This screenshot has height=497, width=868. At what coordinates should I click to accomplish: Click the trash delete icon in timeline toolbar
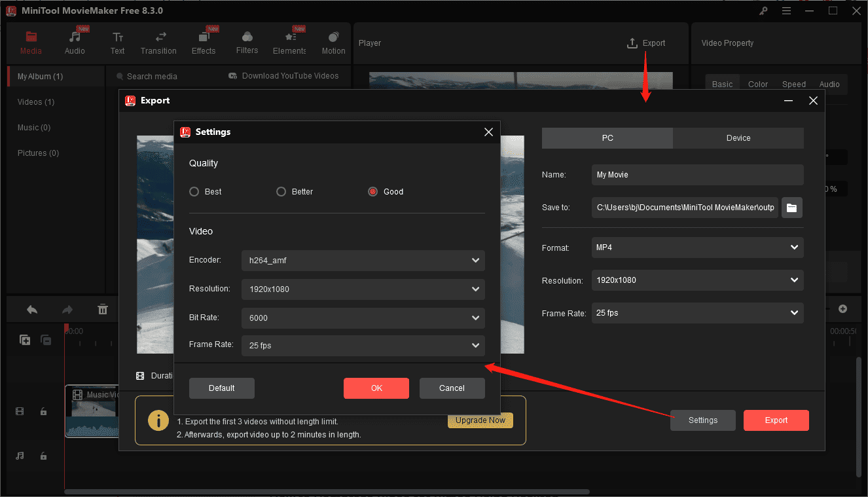103,310
